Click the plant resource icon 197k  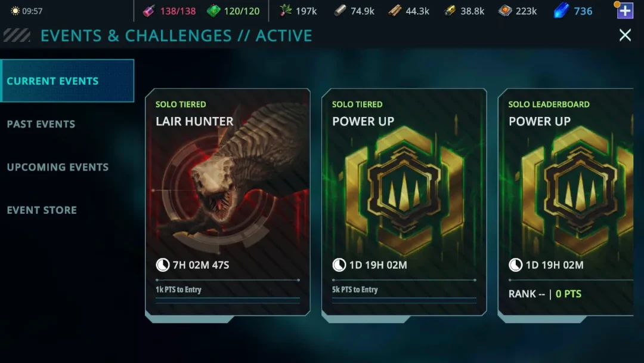[285, 11]
